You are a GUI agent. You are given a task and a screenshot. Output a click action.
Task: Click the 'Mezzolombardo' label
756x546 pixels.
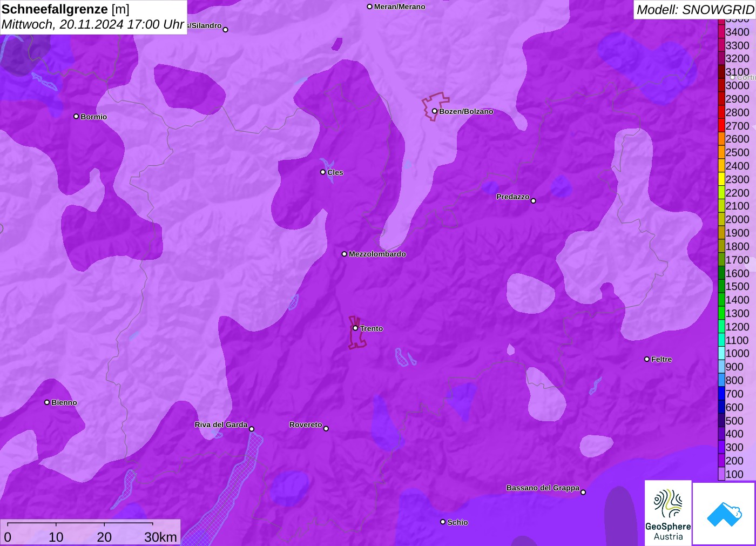[377, 254]
